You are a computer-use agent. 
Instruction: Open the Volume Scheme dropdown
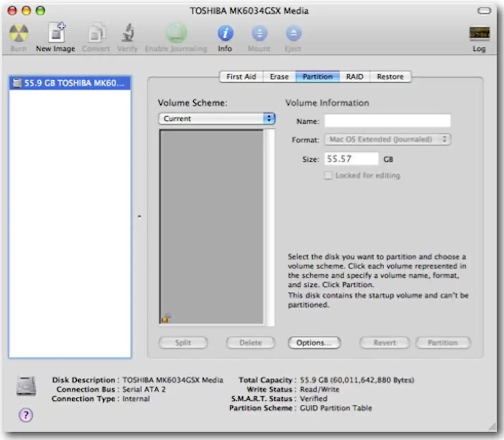[216, 119]
